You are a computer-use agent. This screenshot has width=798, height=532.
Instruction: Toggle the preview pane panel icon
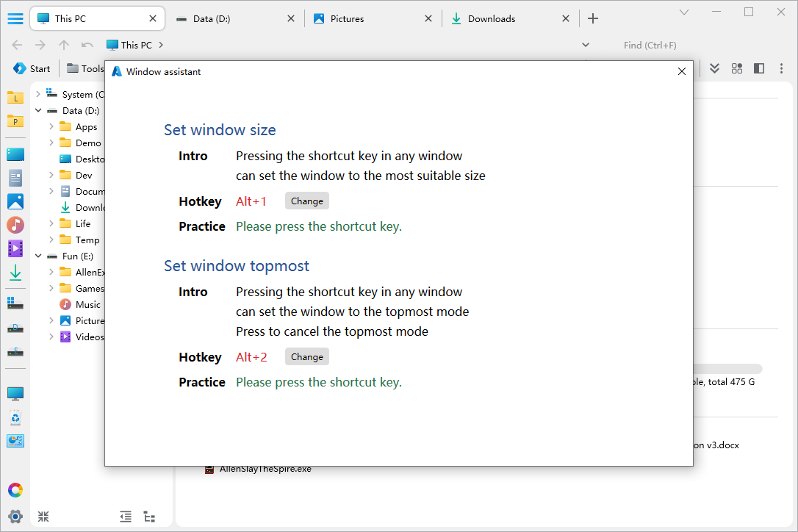click(759, 68)
